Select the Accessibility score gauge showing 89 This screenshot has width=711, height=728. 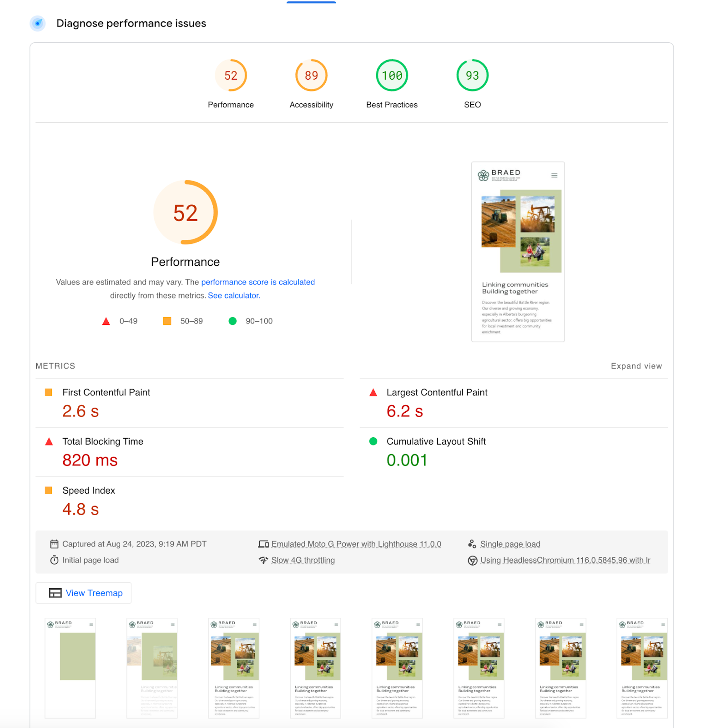click(x=311, y=76)
